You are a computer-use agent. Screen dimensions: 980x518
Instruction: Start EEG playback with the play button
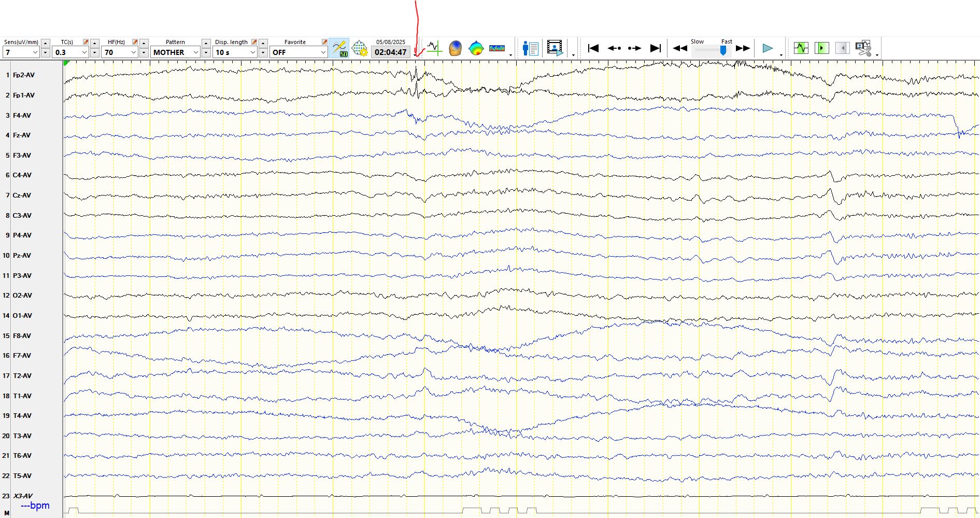coord(768,48)
